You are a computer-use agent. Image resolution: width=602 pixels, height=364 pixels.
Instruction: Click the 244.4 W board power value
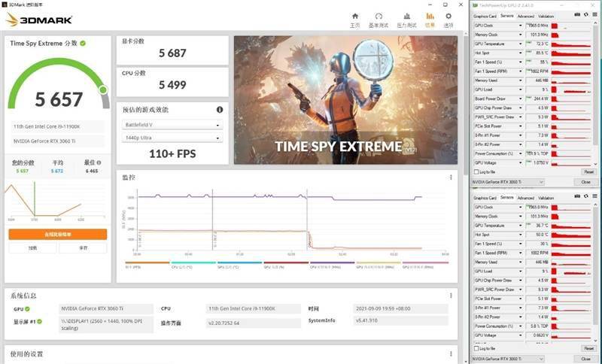tap(541, 99)
